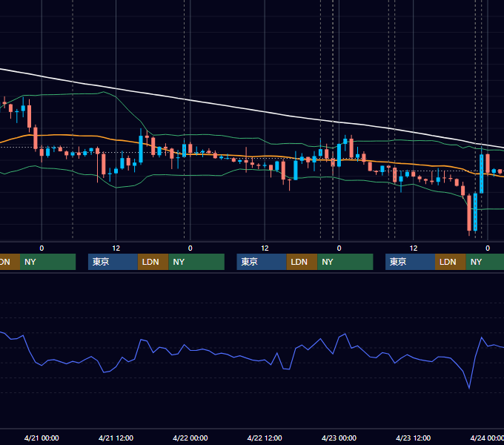Select the 東京 session block for 4/21
Image resolution: width=504 pixels, height=445 pixels.
coord(113,262)
